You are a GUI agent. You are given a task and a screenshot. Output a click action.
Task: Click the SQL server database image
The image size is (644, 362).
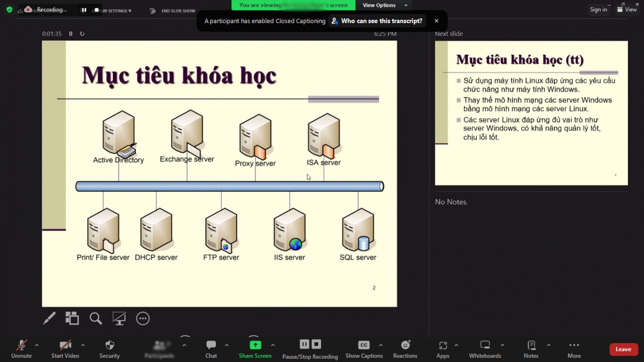click(358, 231)
